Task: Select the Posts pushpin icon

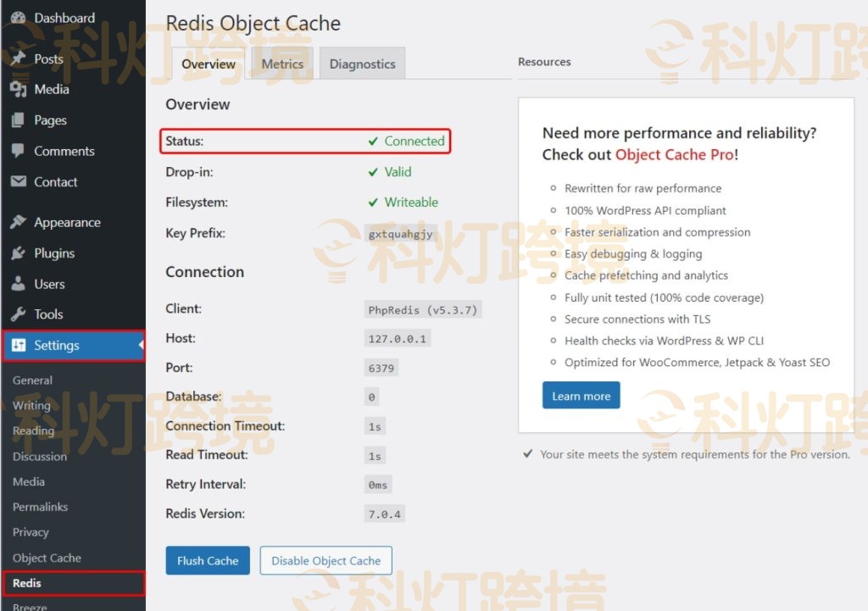Action: (19, 58)
